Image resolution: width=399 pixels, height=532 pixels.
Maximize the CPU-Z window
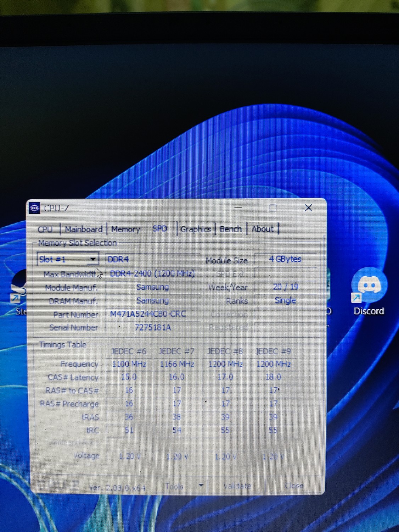click(273, 208)
